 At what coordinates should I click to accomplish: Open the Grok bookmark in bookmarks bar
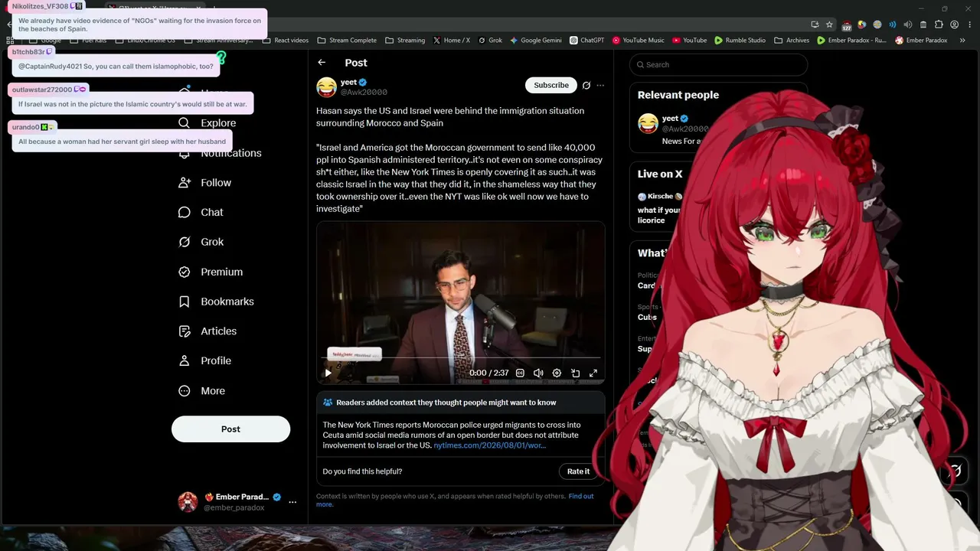pyautogui.click(x=490, y=41)
